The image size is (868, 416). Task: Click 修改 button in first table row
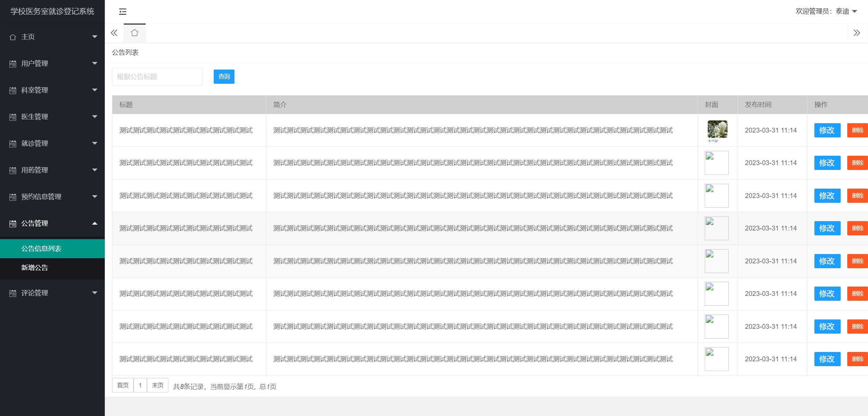click(827, 130)
